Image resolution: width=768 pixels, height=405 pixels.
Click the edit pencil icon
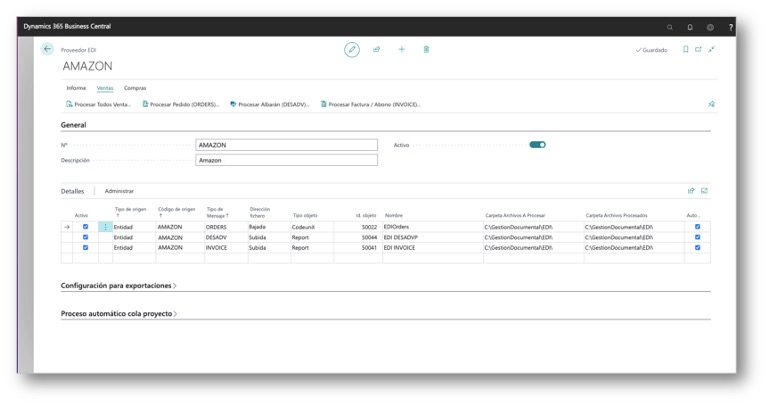pyautogui.click(x=352, y=49)
